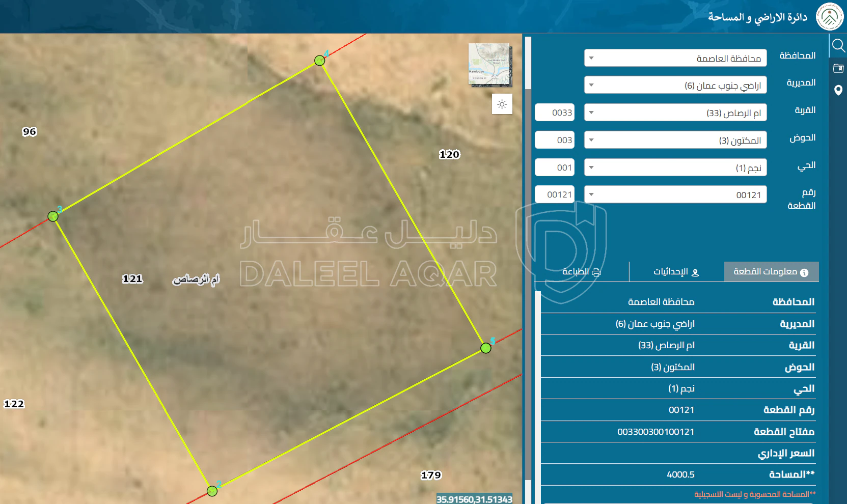847x504 pixels.
Task: Click parcel vertex point 4 on map
Action: pos(320,61)
